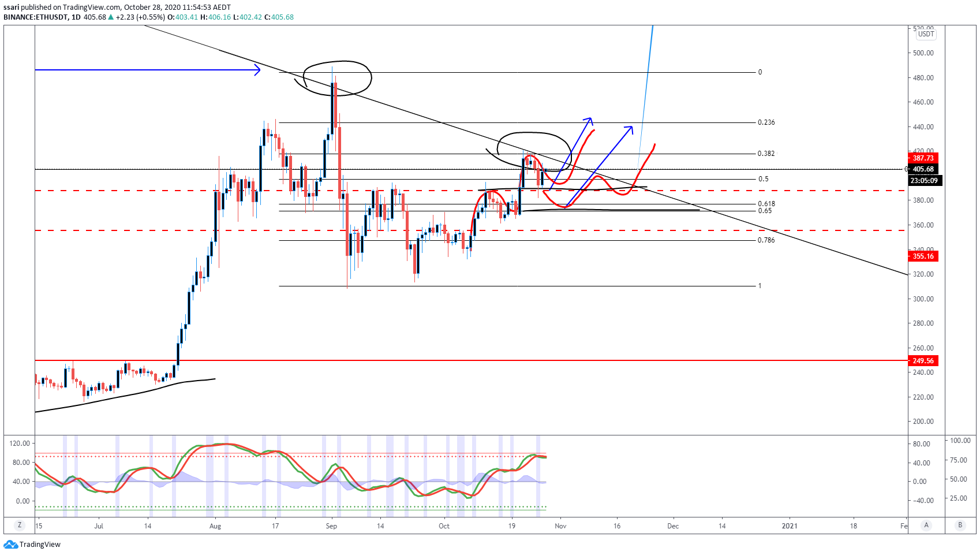This screenshot has width=980, height=555.
Task: Toggle the A auto-scale button
Action: [926, 525]
